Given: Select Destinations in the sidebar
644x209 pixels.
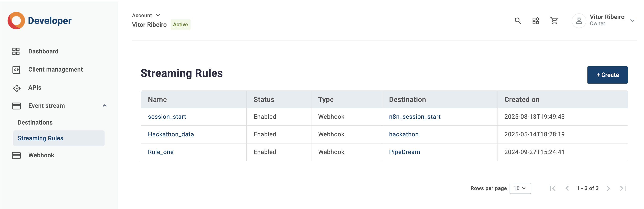Looking at the screenshot, I should click(x=35, y=122).
